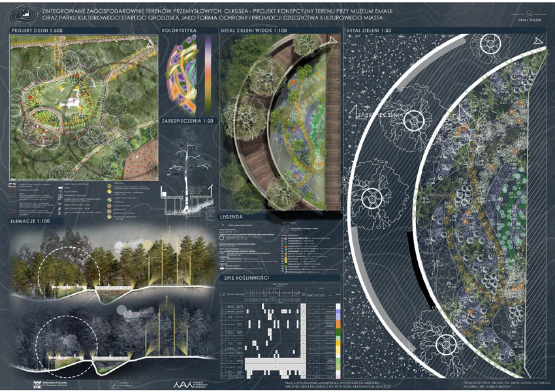This screenshot has height=392, width=555.
Task: Select the Projekt Zieleni 1:500 header
Action: click(37, 30)
